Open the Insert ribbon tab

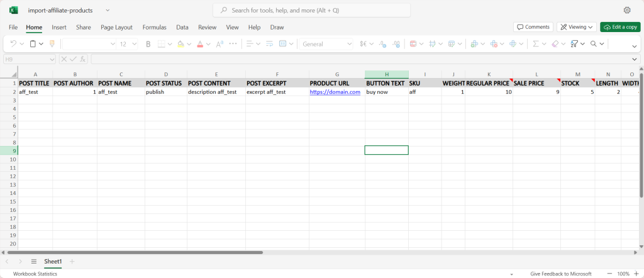point(59,28)
